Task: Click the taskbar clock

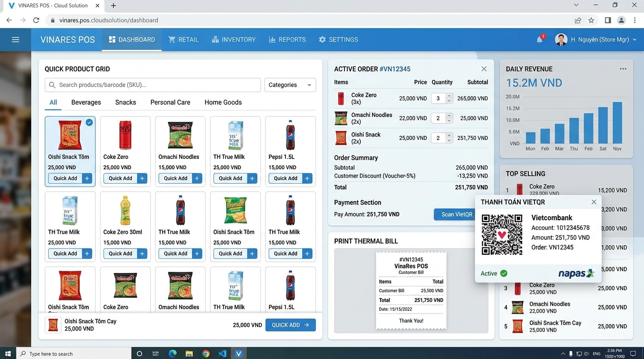Action: point(615,353)
